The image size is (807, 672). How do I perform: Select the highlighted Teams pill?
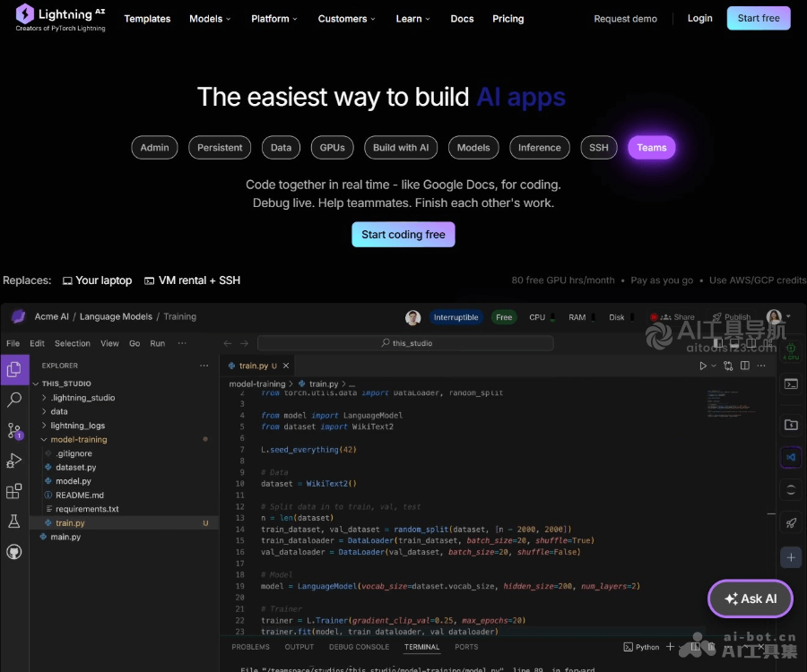click(x=652, y=148)
